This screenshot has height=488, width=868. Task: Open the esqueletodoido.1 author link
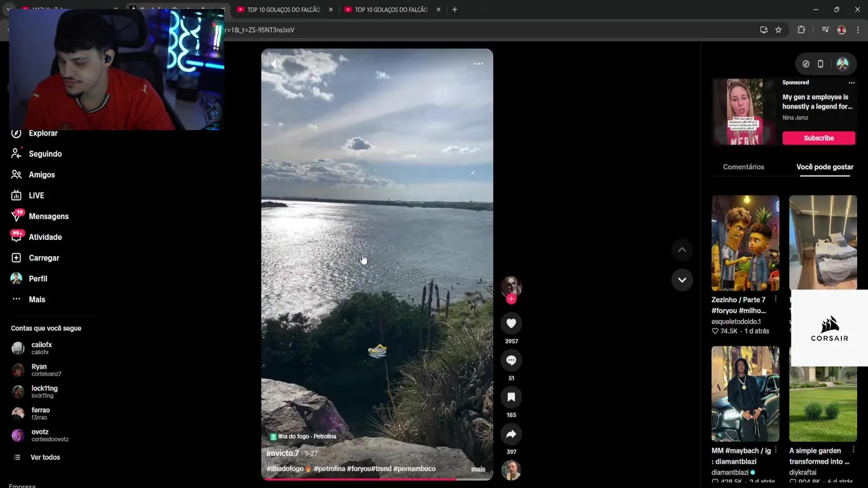(x=736, y=321)
